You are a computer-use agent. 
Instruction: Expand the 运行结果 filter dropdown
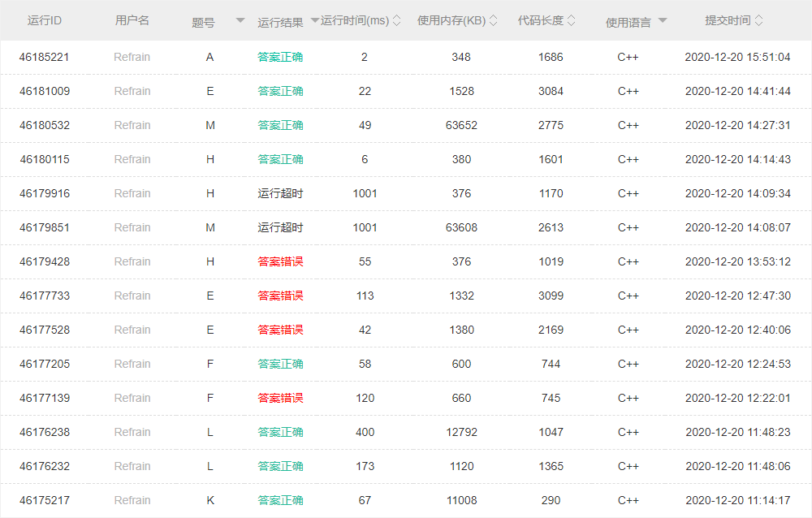315,20
